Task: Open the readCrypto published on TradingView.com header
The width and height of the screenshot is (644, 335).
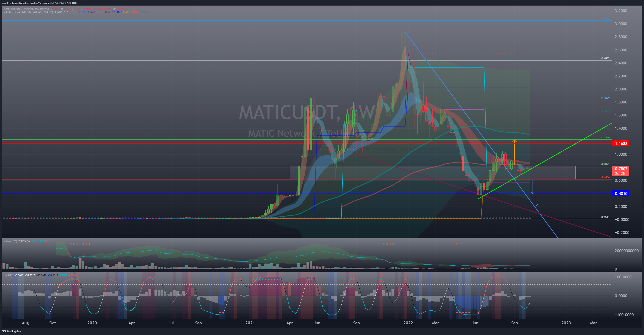Action: click(39, 3)
